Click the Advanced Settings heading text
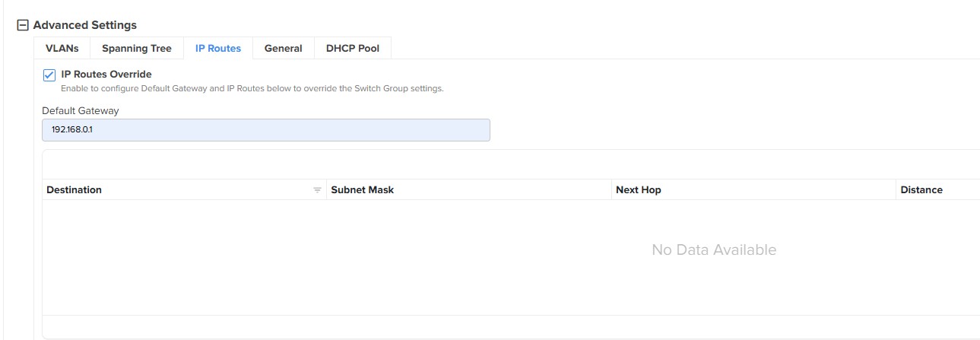 coord(84,25)
